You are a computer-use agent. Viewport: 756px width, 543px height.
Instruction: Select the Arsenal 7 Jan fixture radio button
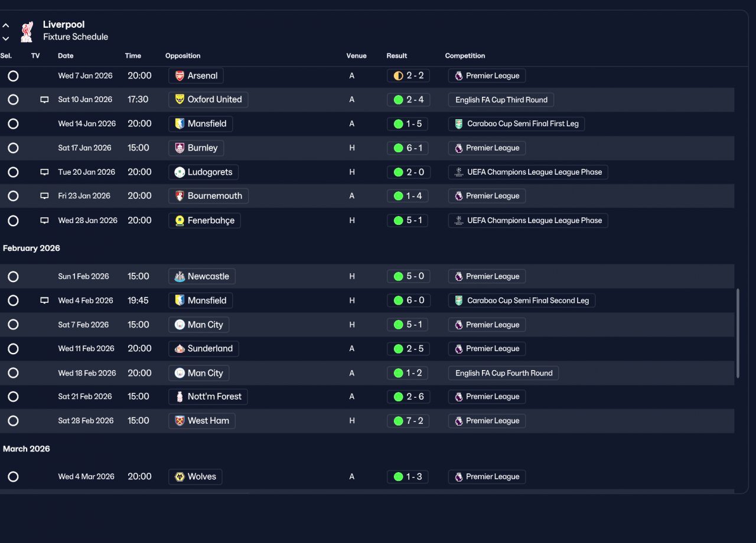tap(13, 76)
